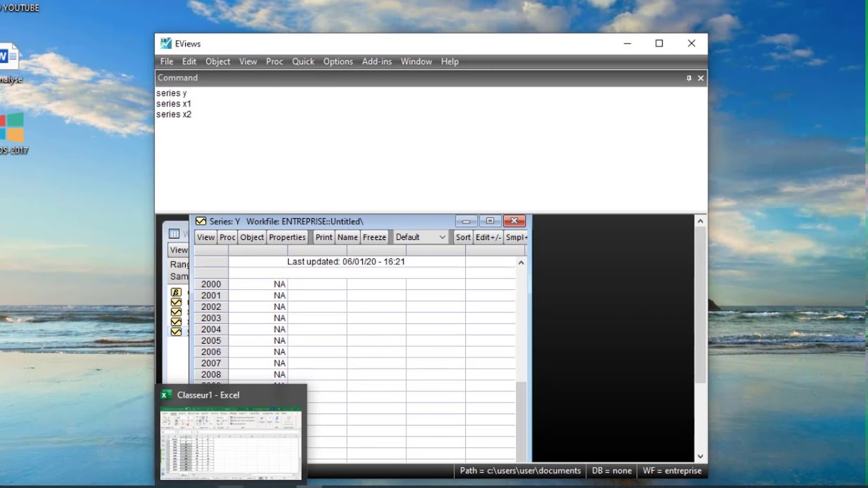Viewport: 868px width, 488px height.
Task: Click the Sort button
Action: tap(463, 237)
